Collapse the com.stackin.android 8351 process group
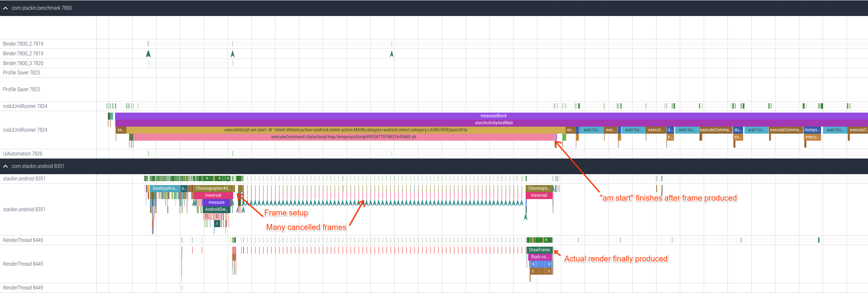This screenshot has width=868, height=293. [x=5, y=166]
